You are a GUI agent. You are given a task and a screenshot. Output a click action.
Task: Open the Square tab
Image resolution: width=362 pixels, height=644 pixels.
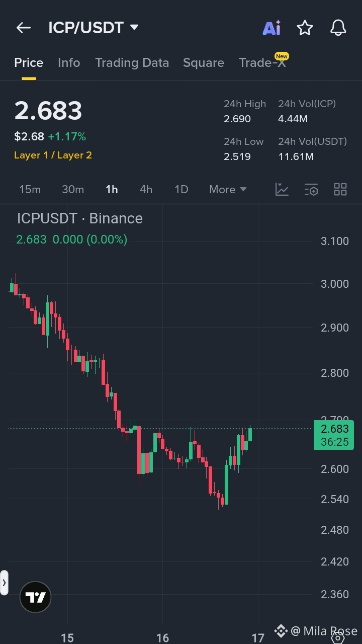(204, 63)
